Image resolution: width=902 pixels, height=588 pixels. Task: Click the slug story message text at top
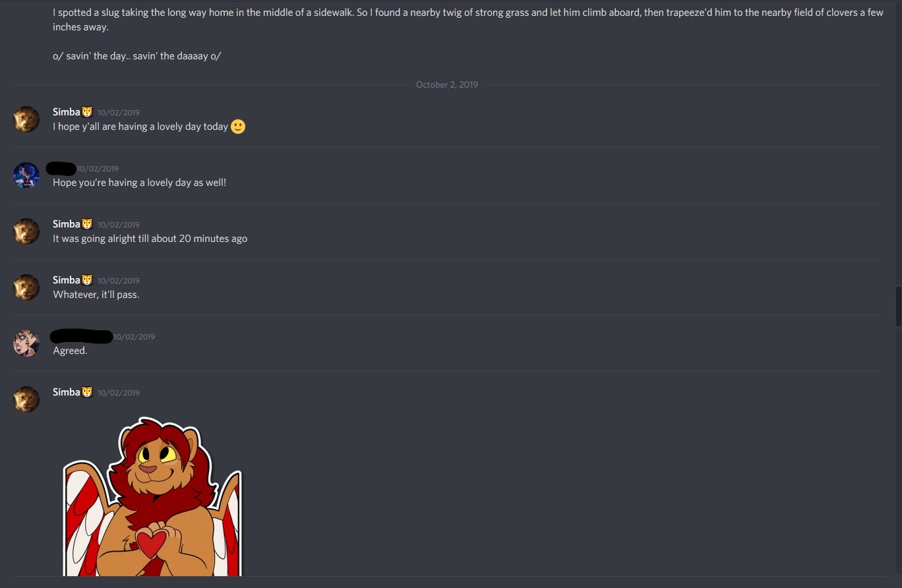tap(468, 20)
